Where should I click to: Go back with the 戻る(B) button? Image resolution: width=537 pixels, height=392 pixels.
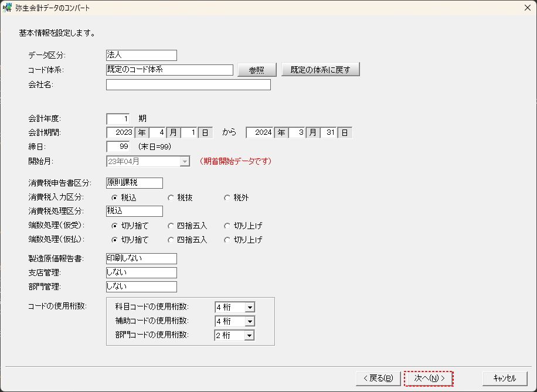coord(378,379)
